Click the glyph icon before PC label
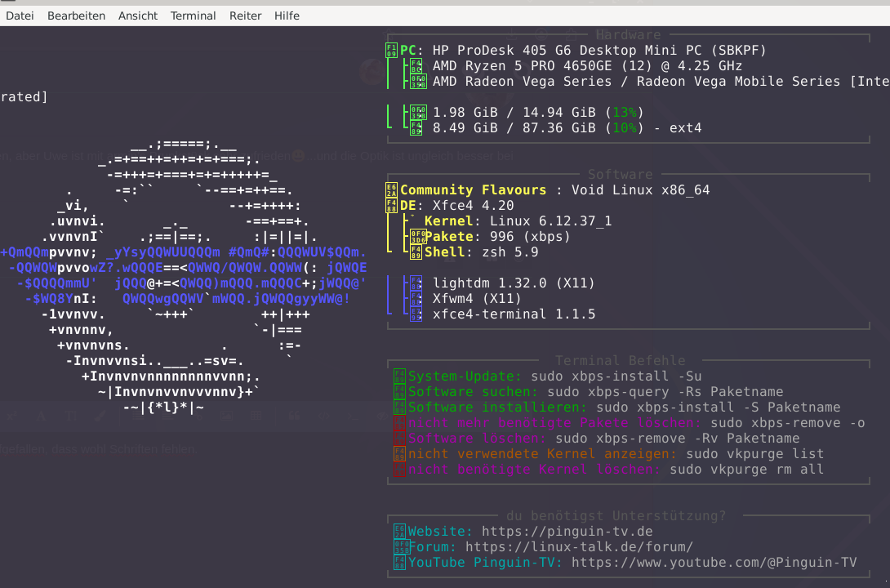Viewport: 890px width, 588px height. 392,51
